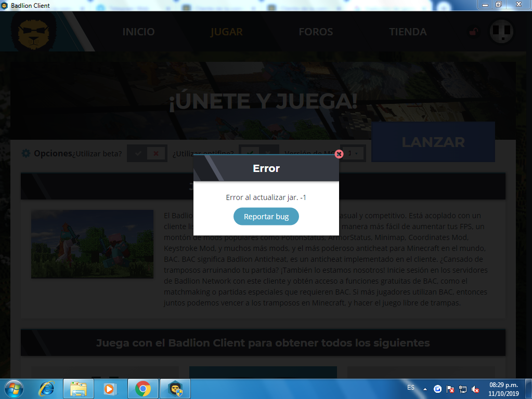The image size is (532, 399).
Task: Close the Error dialog with red X
Action: tap(339, 154)
